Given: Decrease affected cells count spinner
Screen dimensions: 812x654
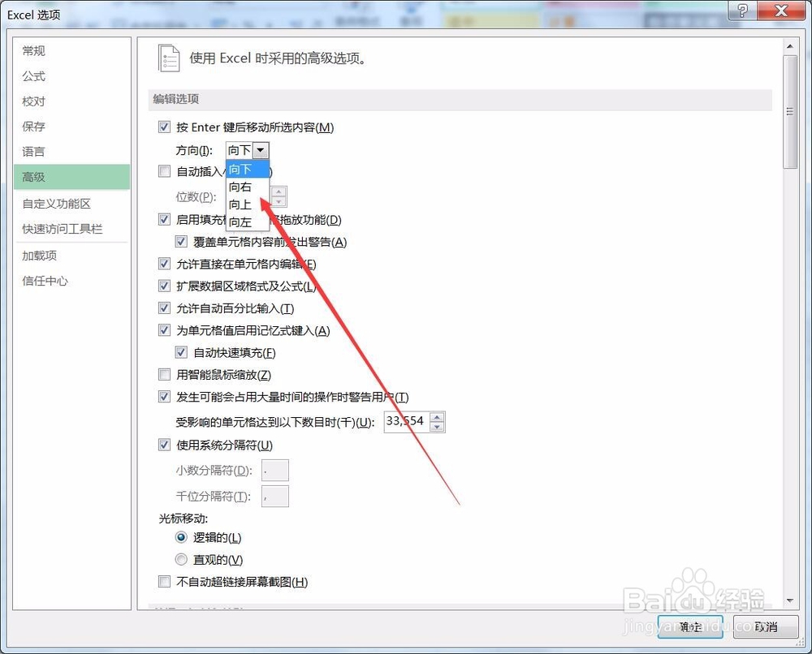Looking at the screenshot, I should tap(437, 427).
